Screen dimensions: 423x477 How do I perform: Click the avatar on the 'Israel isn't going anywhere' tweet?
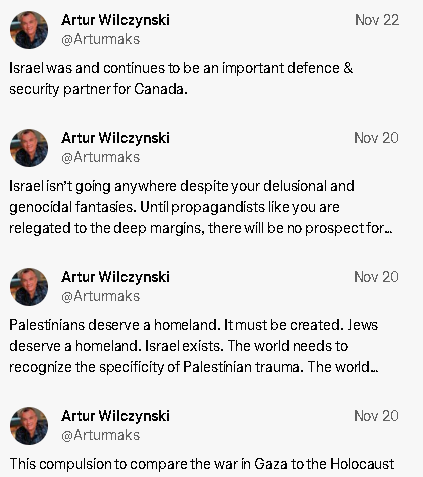click(x=29, y=148)
